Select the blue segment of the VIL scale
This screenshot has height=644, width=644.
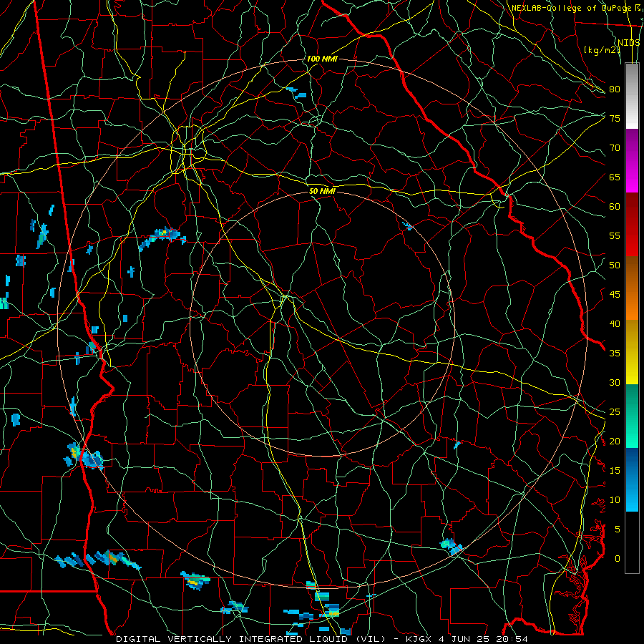click(632, 479)
